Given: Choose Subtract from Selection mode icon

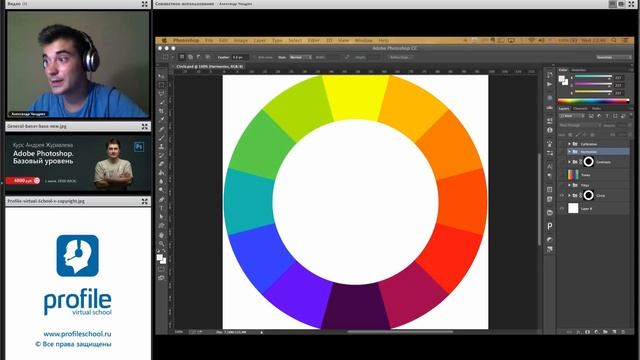Looking at the screenshot, I should (x=199, y=57).
